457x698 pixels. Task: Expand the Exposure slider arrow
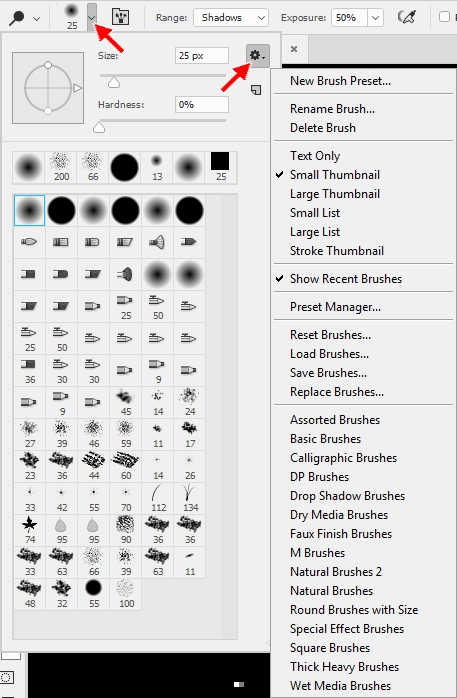pos(376,18)
